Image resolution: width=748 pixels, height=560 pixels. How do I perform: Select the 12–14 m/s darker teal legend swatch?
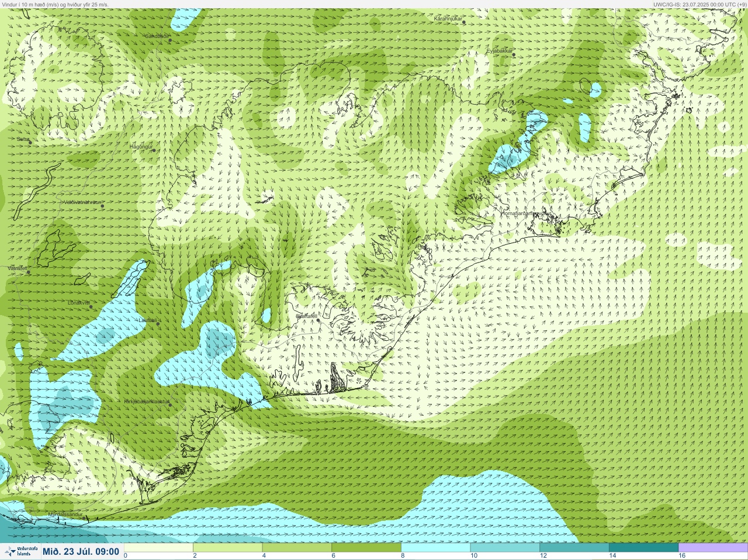(x=574, y=548)
